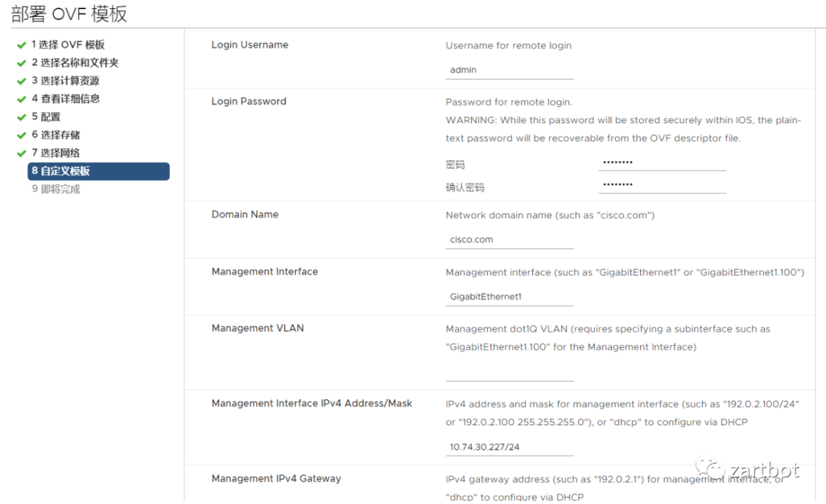Click the 'Password for remote login.' description
Viewport: 826px width, 504px height.
(x=509, y=102)
